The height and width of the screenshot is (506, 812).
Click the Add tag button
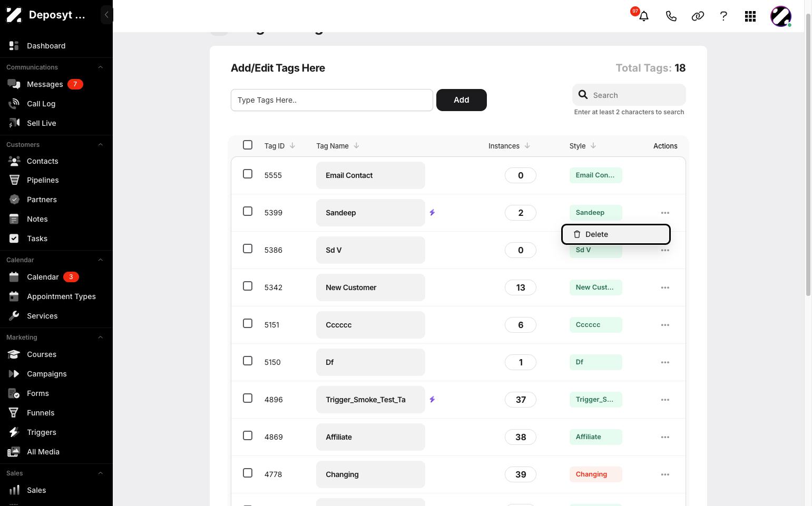click(x=462, y=100)
